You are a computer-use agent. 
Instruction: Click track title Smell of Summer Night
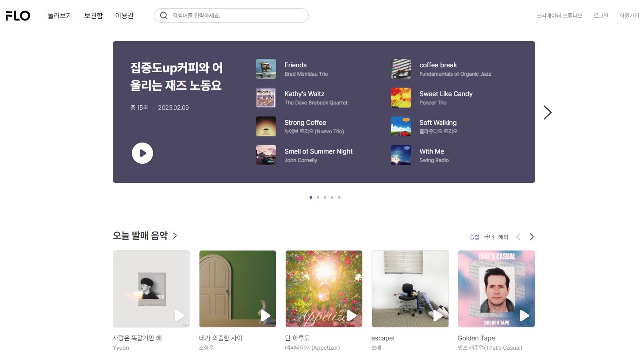318,151
